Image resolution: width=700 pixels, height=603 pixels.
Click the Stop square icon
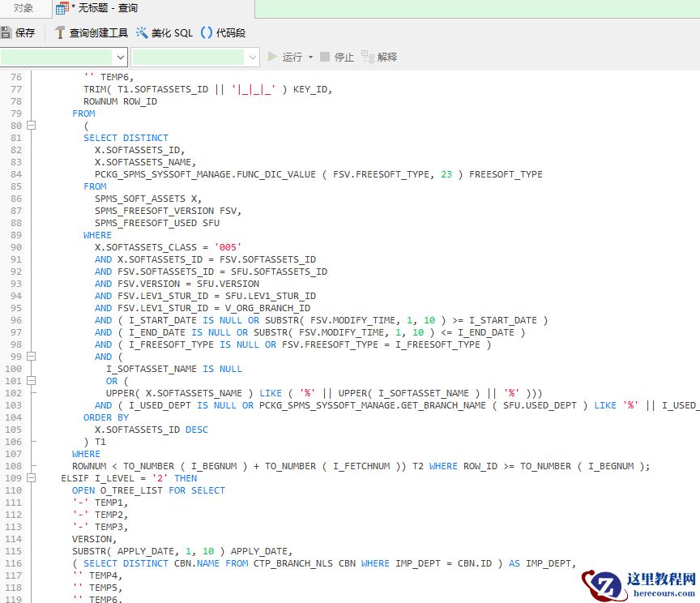point(325,57)
